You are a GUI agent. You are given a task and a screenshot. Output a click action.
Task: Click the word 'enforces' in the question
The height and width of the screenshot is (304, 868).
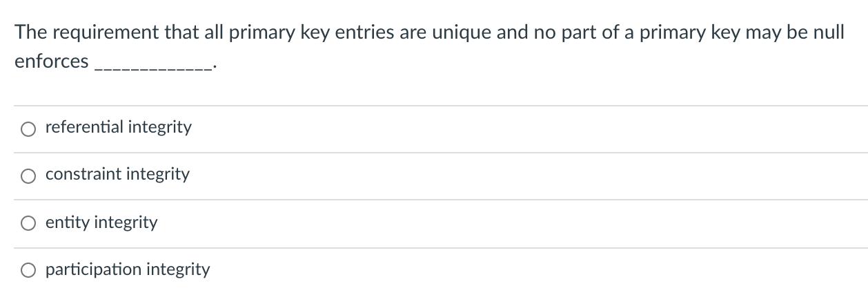[52, 61]
